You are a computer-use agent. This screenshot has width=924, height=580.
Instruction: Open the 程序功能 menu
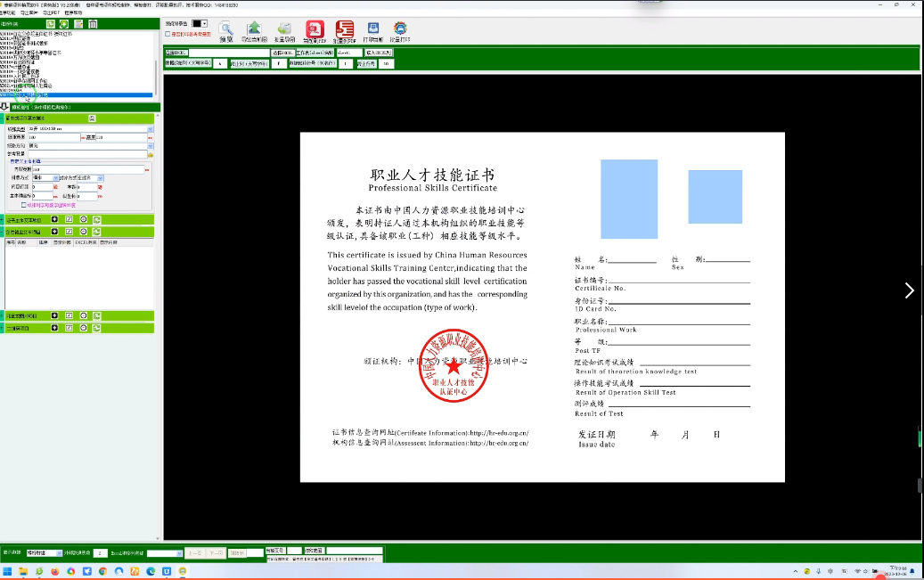[8, 12]
